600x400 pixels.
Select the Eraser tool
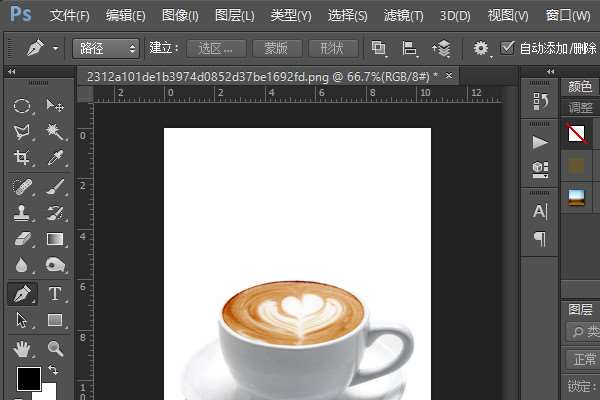click(x=22, y=239)
